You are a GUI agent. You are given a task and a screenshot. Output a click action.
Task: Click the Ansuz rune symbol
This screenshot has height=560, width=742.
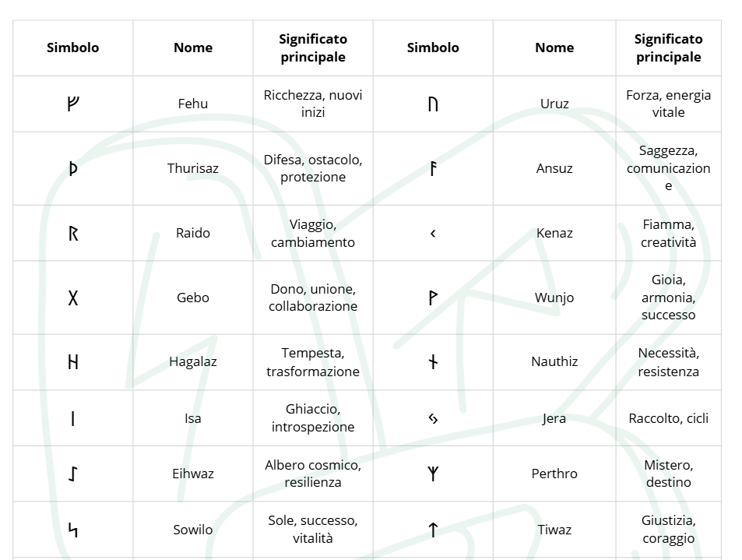point(433,168)
